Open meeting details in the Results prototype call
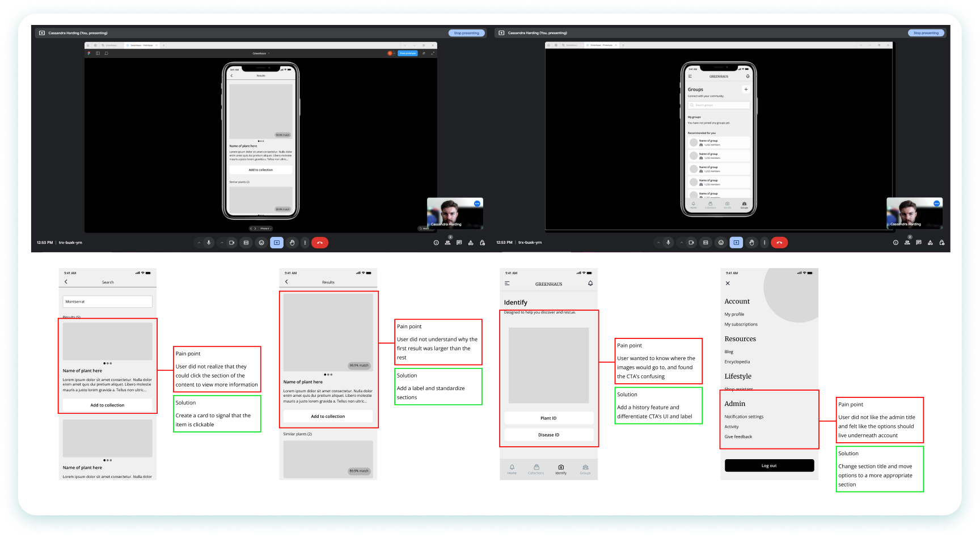This screenshot has width=980, height=538. click(x=436, y=243)
